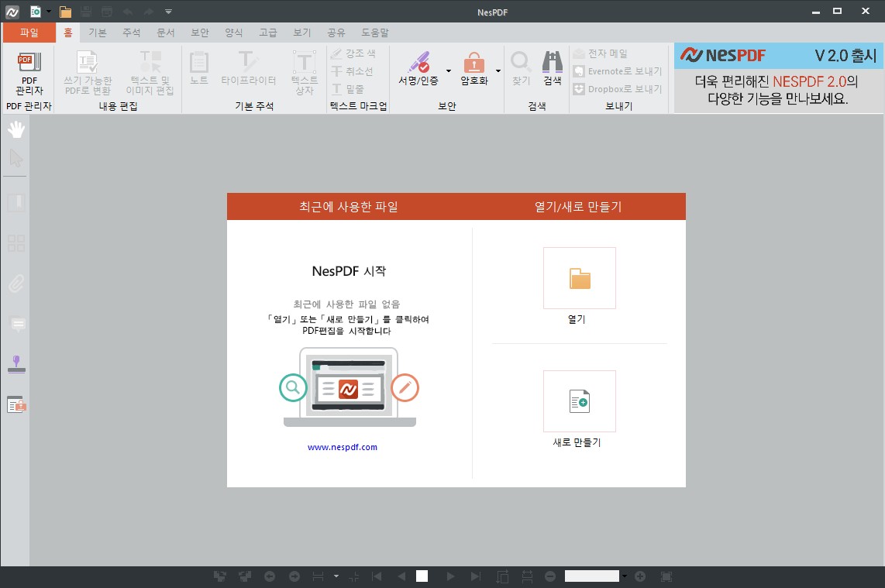Image resolution: width=885 pixels, height=588 pixels.
Task: Select the 타이프라이터 tool
Action: pos(248,67)
